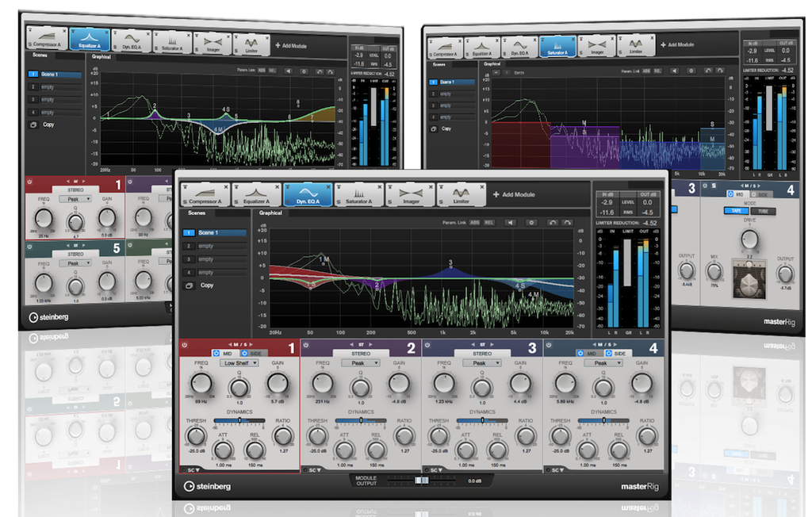
Task: Click the speaker listen icon in front window toolbar
Action: [511, 222]
